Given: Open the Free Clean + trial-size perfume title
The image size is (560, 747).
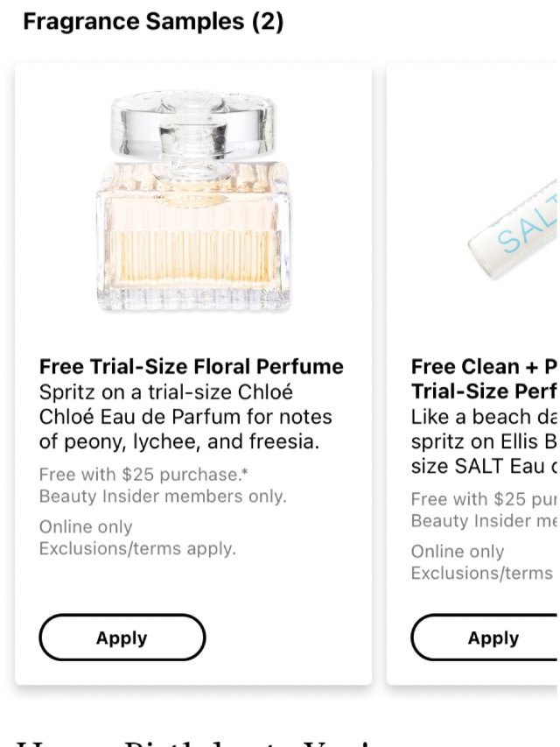Looking at the screenshot, I should click(485, 377).
